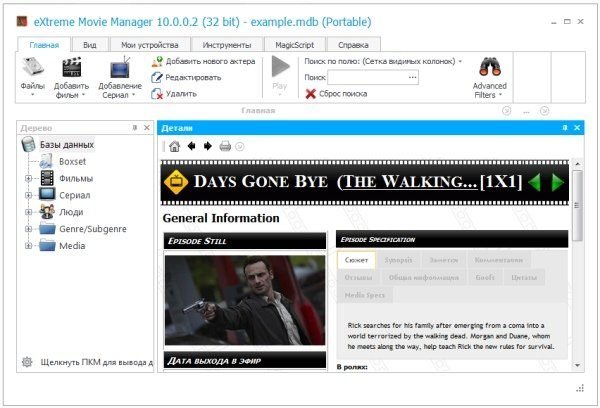Screen dimensions: 600x408
Task: Click the Home icon in Детали toolbar
Action: click(174, 146)
